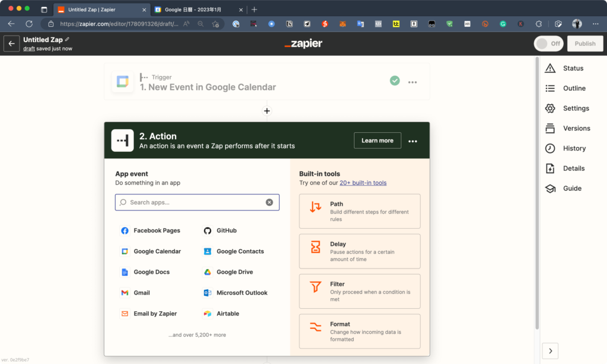Open the browser settings ellipsis menu
Screen dimensions: 607x364
pyautogui.click(x=595, y=24)
